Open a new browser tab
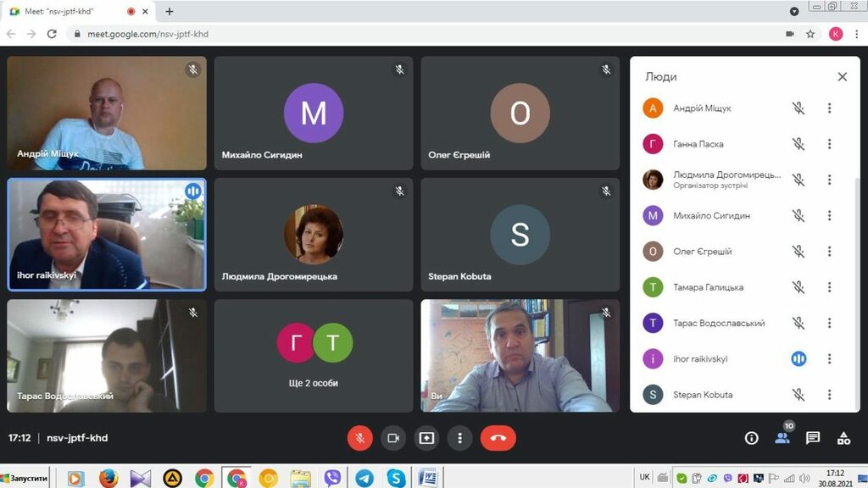The image size is (868, 488). click(x=170, y=12)
